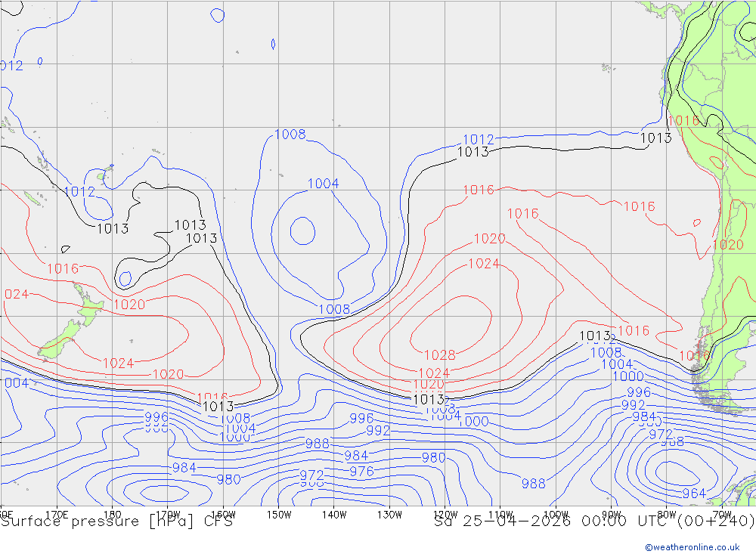756x554 pixels.
Task: Click the "140W" longitude axis label
Action: pyautogui.click(x=334, y=515)
